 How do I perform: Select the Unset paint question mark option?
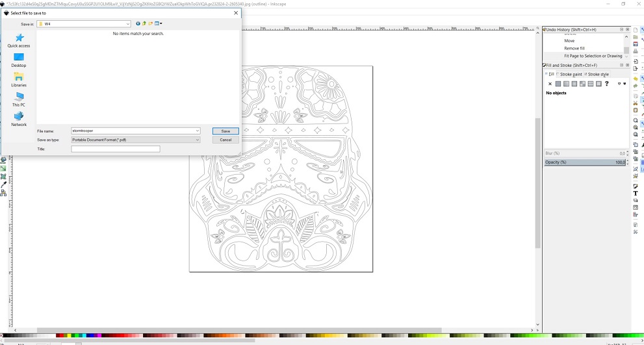click(606, 84)
